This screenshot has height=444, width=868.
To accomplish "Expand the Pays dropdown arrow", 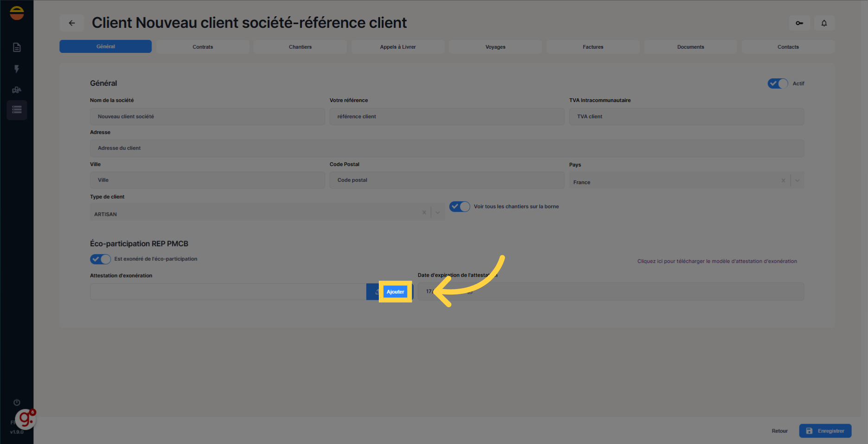I will pos(797,180).
